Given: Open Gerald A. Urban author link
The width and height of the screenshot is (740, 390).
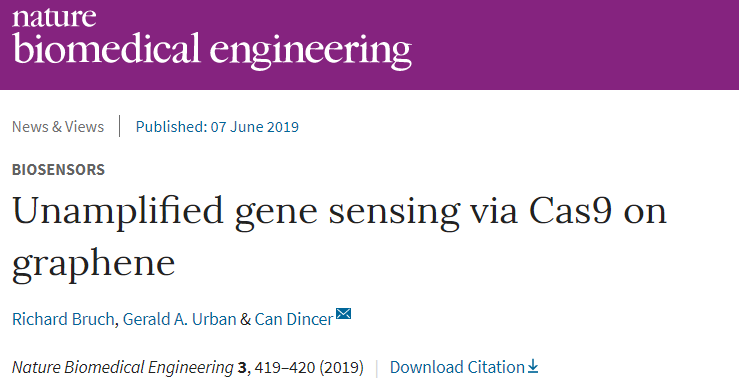Looking at the screenshot, I should (179, 320).
